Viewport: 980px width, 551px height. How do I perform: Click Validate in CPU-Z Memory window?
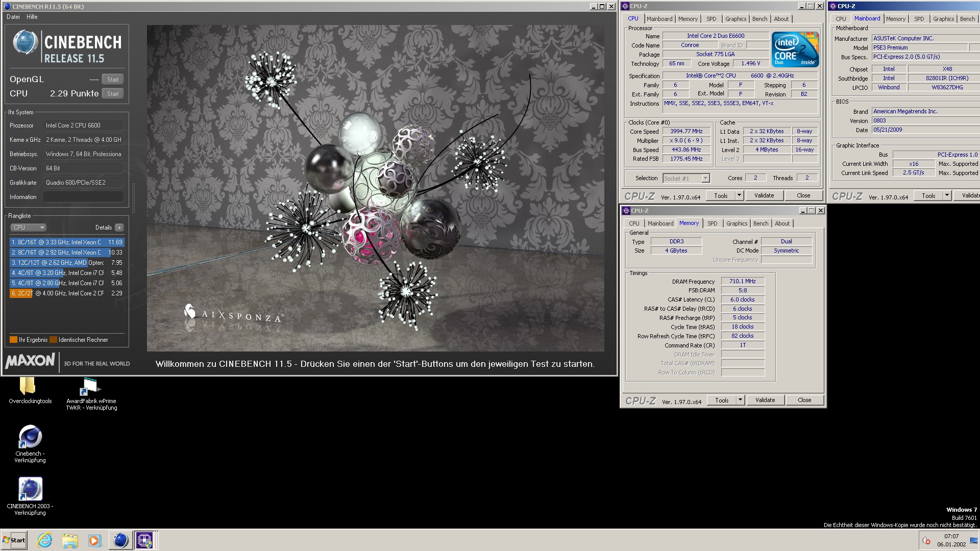(765, 400)
